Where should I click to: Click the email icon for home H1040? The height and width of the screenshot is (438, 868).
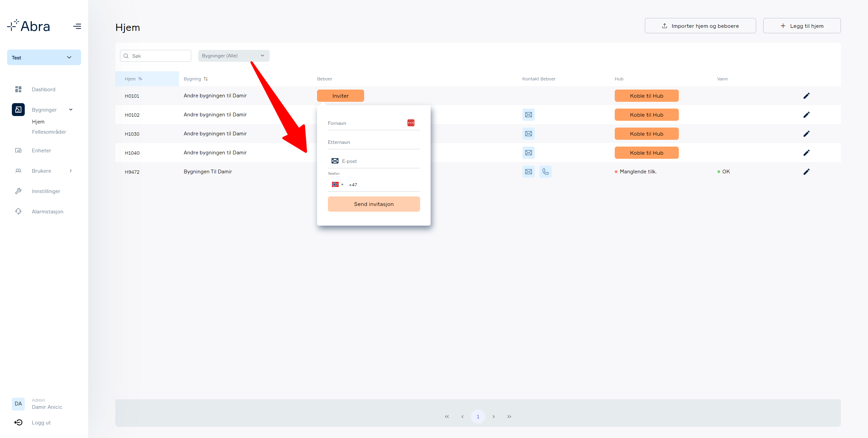point(528,153)
